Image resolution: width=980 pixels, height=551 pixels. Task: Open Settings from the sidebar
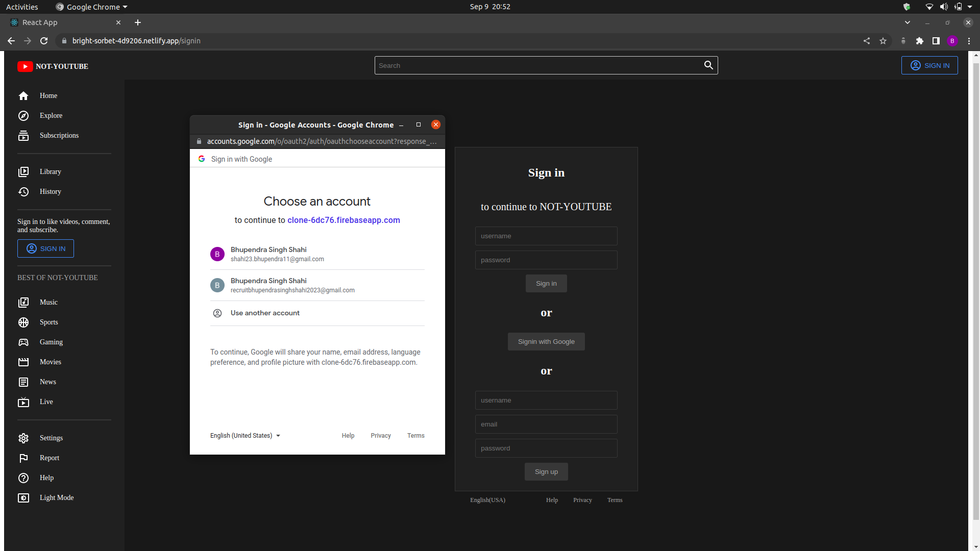[x=51, y=438]
